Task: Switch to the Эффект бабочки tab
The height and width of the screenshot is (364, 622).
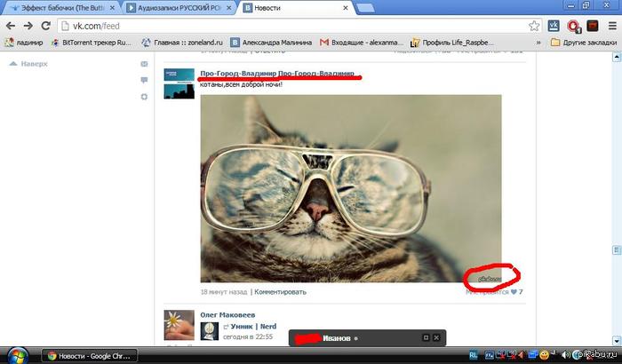Action: [58, 8]
